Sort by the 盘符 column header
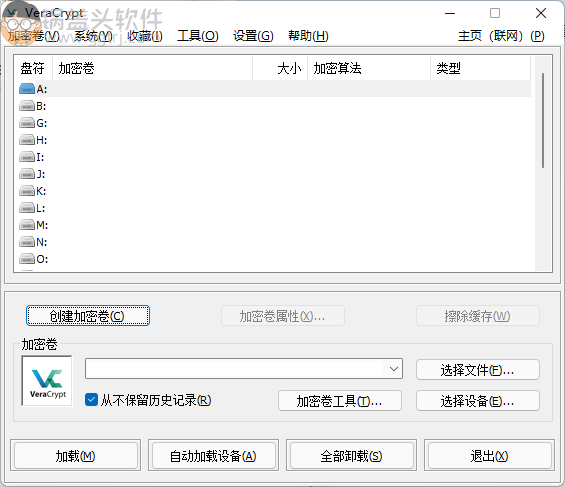The image size is (565, 487). (33, 68)
